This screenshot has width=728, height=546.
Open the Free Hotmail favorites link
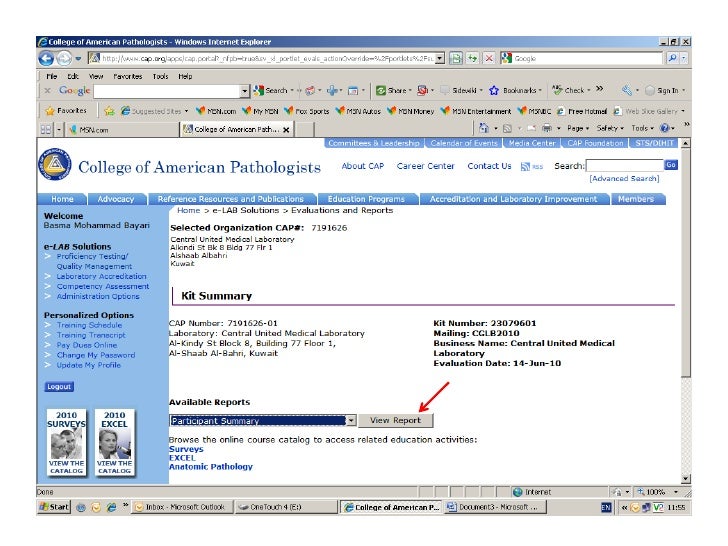(582, 111)
